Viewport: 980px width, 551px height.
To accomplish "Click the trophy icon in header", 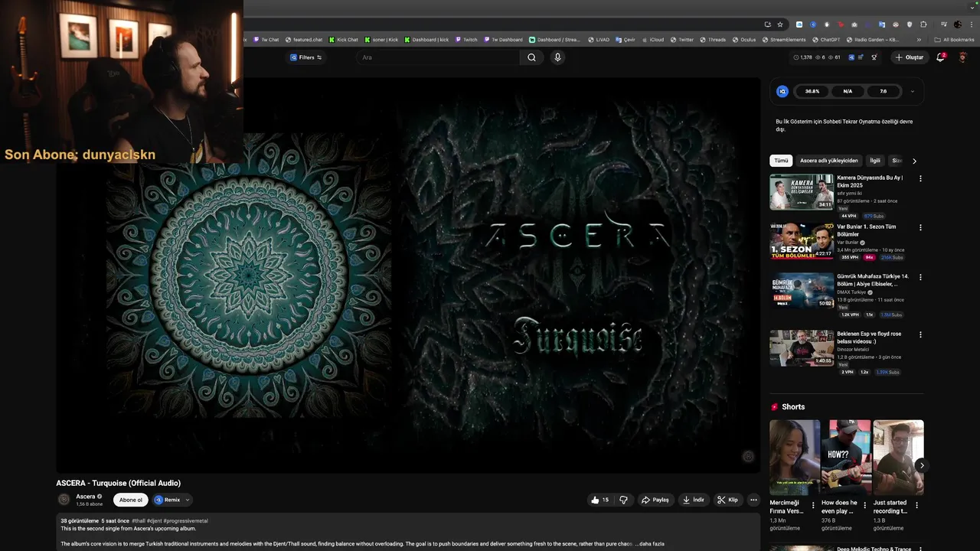I will (x=874, y=57).
